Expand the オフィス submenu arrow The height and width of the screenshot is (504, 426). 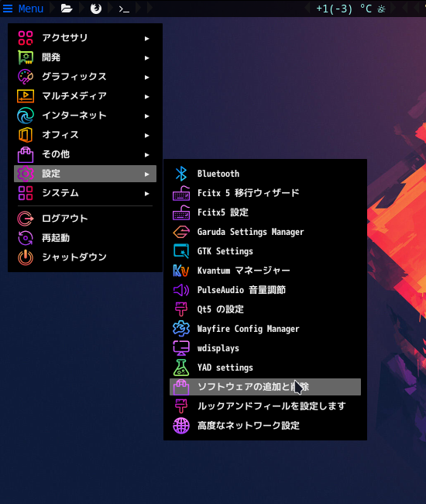pos(146,136)
